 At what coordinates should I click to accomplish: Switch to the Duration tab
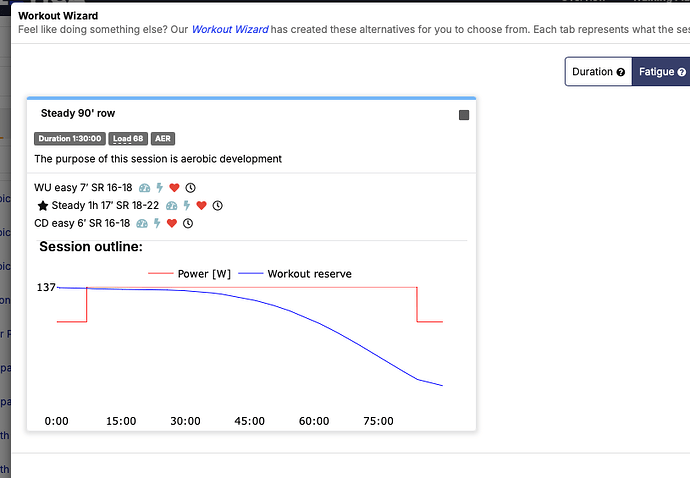(598, 72)
